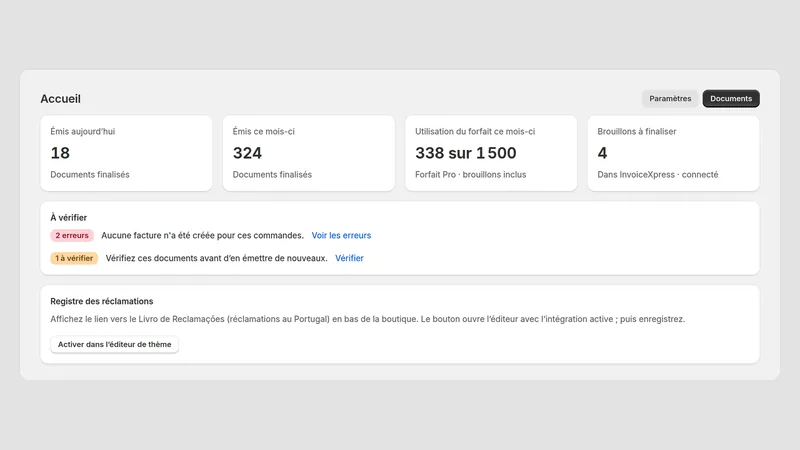Select the red 2 erreurs badge

pos(72,235)
